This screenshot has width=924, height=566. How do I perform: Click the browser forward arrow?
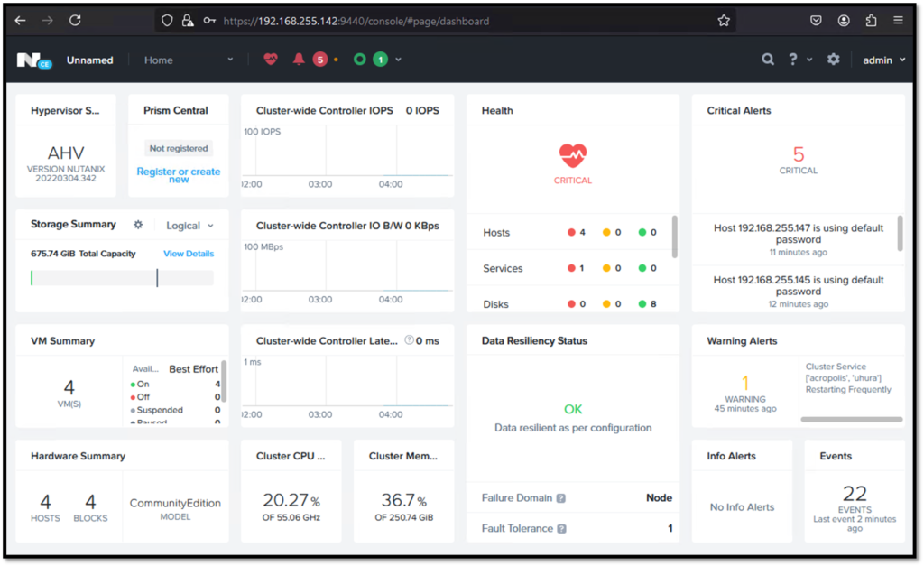(x=47, y=21)
